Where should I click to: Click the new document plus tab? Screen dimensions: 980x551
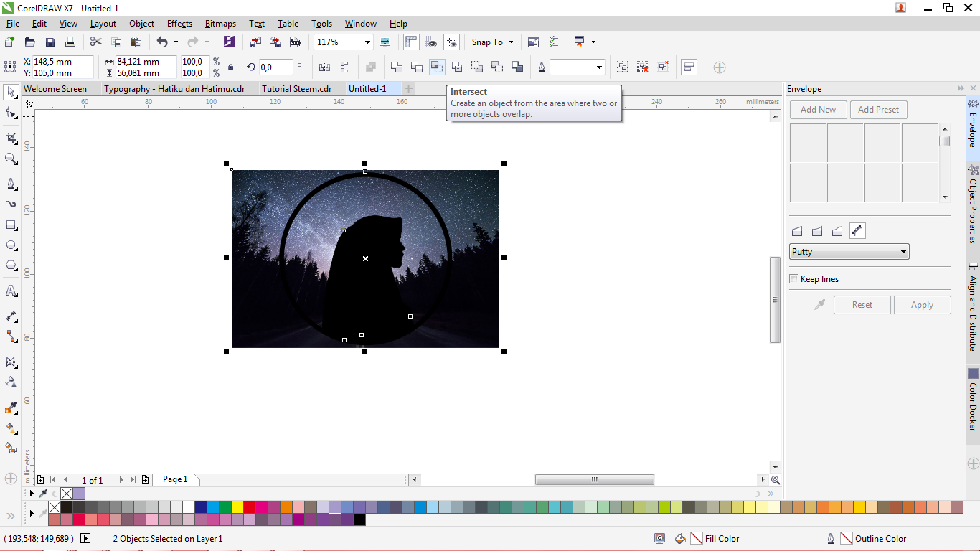point(408,88)
